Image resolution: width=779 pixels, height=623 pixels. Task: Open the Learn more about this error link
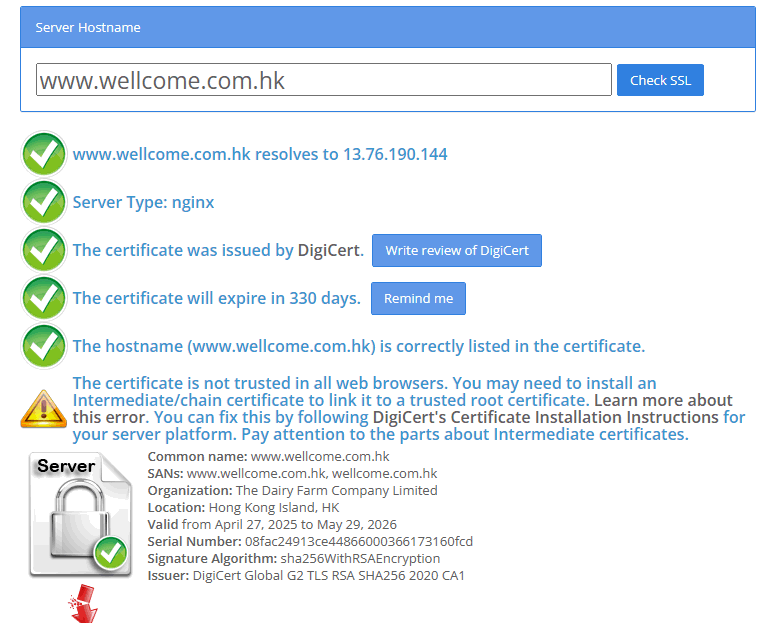[x=402, y=408]
